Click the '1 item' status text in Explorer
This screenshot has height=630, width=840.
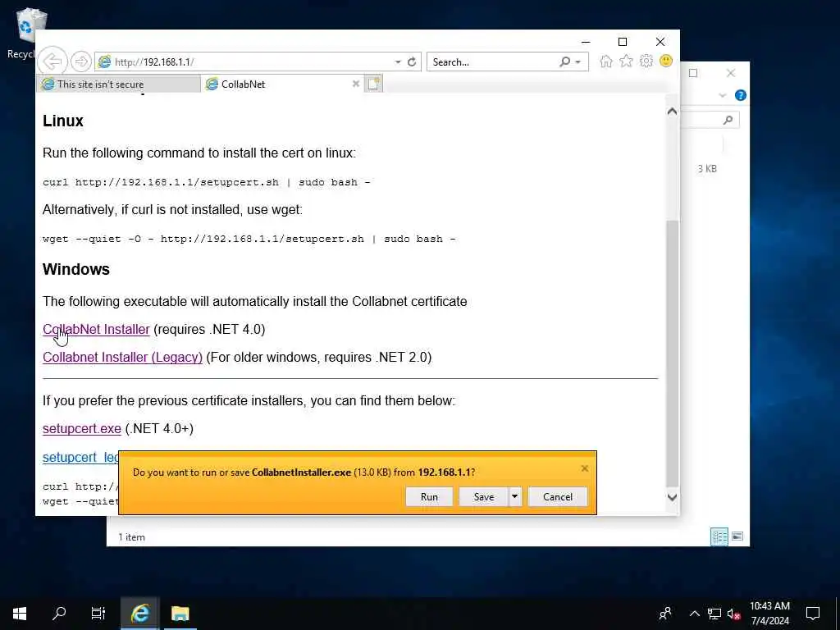131,536
